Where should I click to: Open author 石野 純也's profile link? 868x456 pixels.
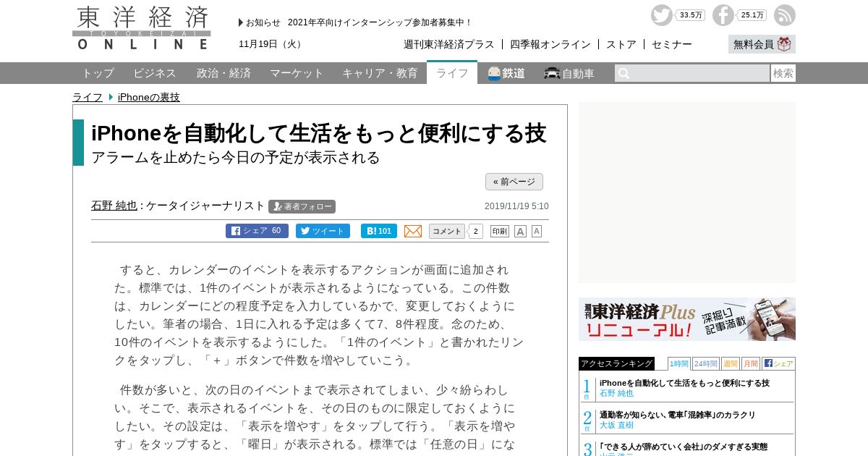[114, 206]
